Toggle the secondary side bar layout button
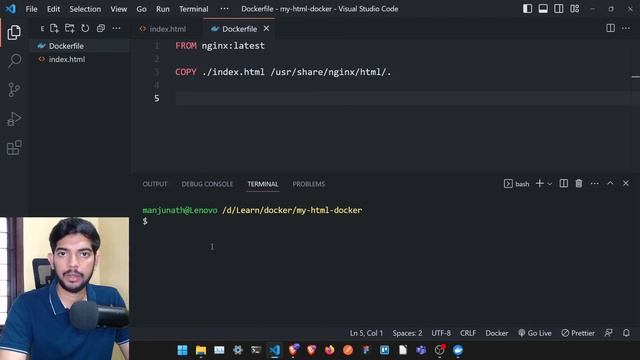Image resolution: width=640 pixels, height=360 pixels. [x=559, y=9]
